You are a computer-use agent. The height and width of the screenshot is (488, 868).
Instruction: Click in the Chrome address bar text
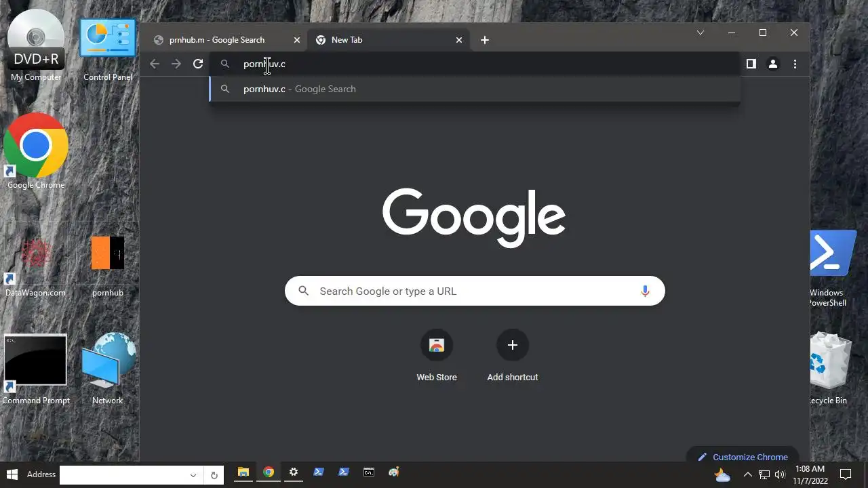(264, 64)
